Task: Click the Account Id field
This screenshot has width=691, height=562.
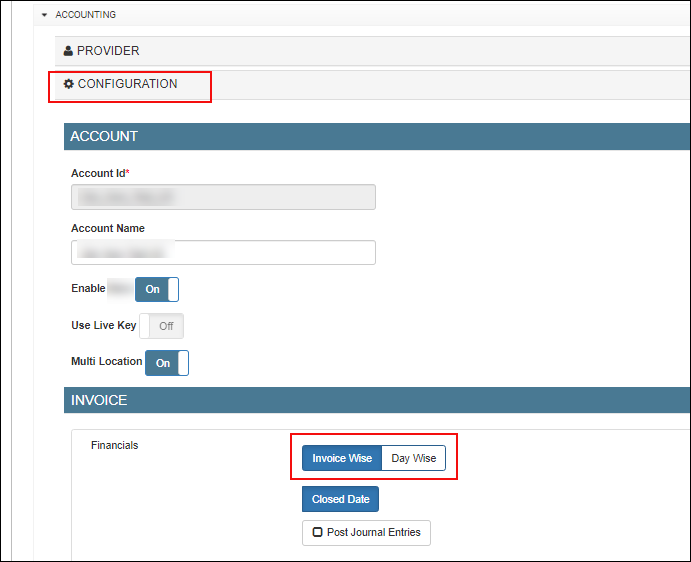Action: pos(223,197)
